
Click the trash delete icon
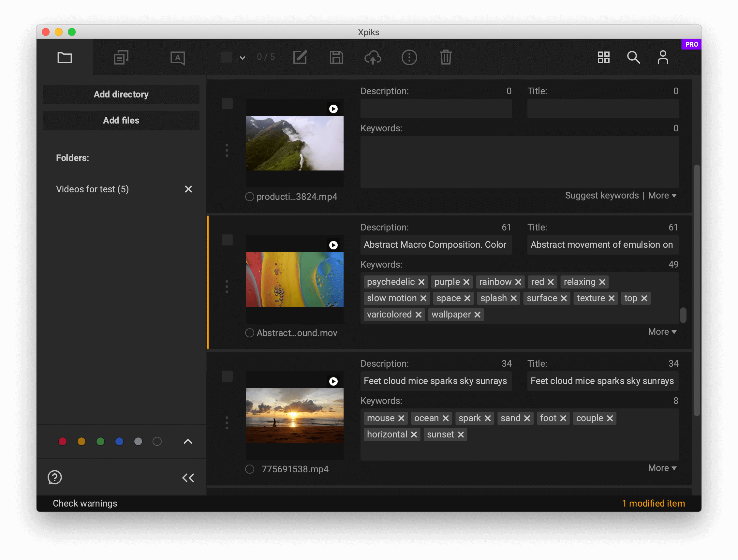click(445, 57)
